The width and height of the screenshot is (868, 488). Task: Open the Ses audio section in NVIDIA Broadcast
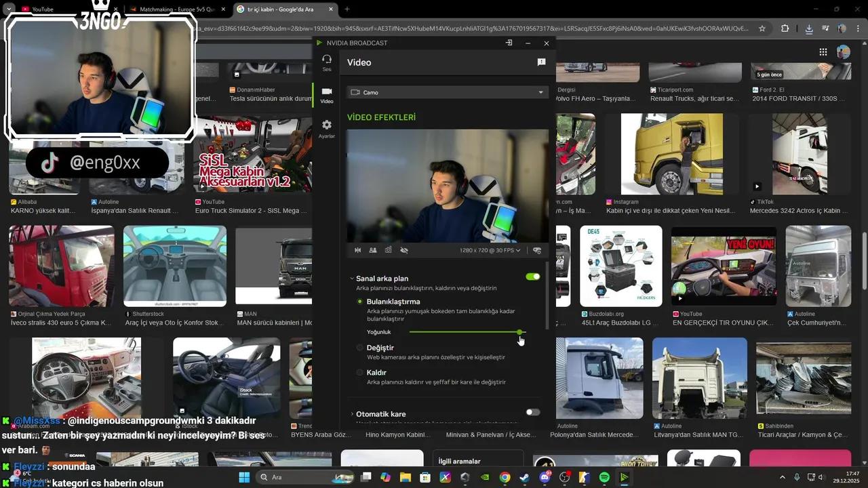[326, 62]
